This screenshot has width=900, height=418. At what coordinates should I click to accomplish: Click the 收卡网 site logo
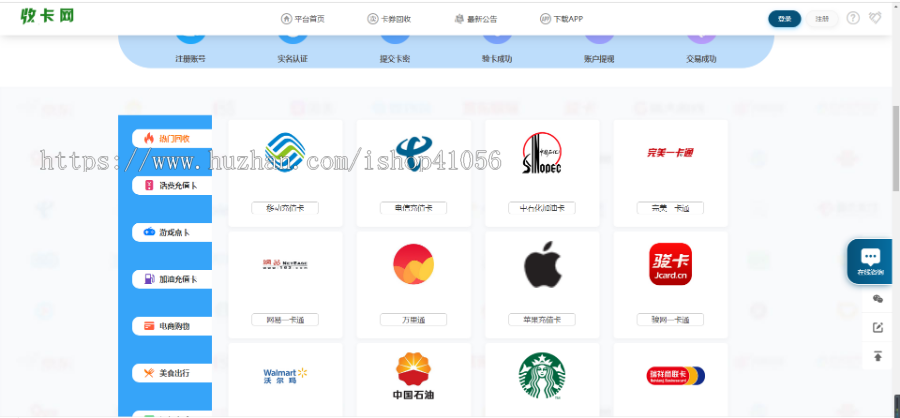(47, 16)
